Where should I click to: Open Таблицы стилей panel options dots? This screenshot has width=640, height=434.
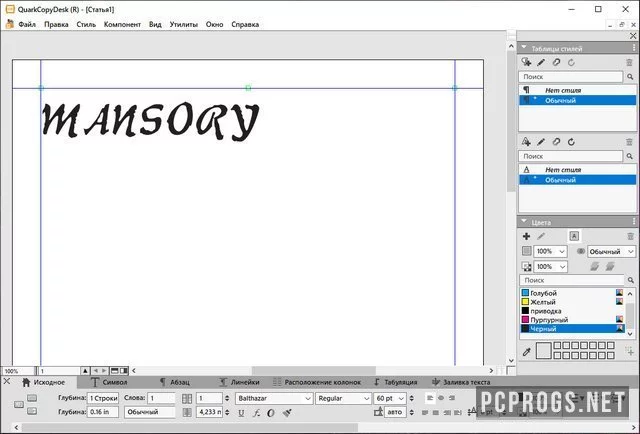(x=634, y=48)
